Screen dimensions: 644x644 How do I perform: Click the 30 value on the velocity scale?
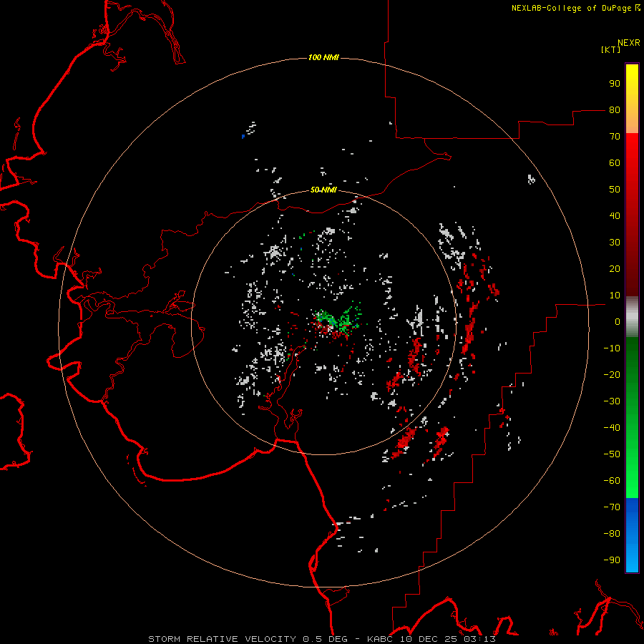coord(615,243)
